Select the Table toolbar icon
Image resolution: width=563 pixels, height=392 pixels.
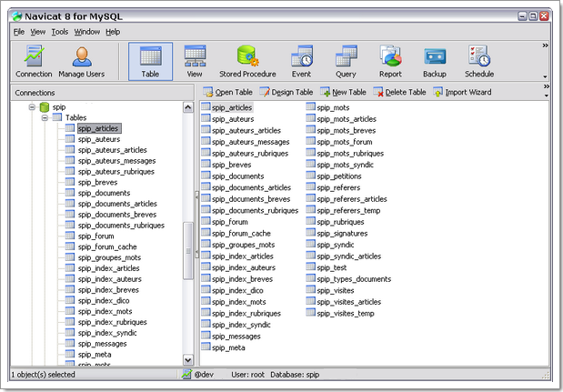click(150, 61)
